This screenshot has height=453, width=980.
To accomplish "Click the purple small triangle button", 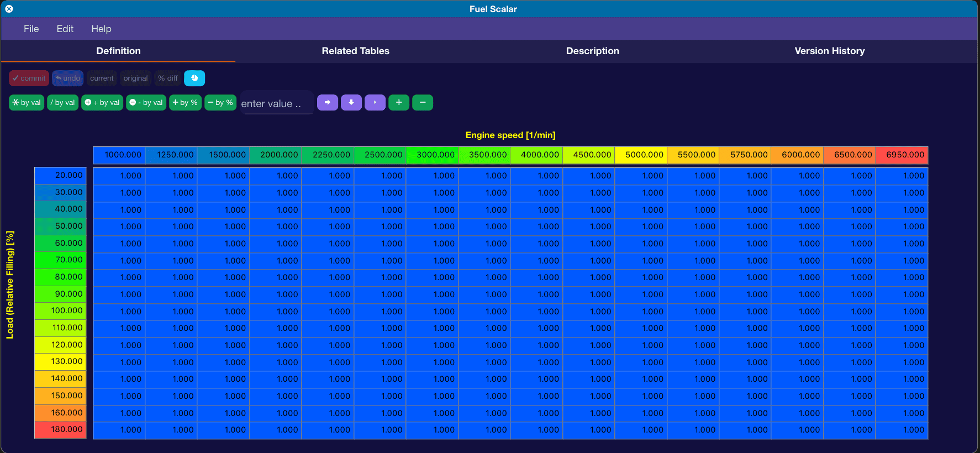I will pyautogui.click(x=375, y=102).
